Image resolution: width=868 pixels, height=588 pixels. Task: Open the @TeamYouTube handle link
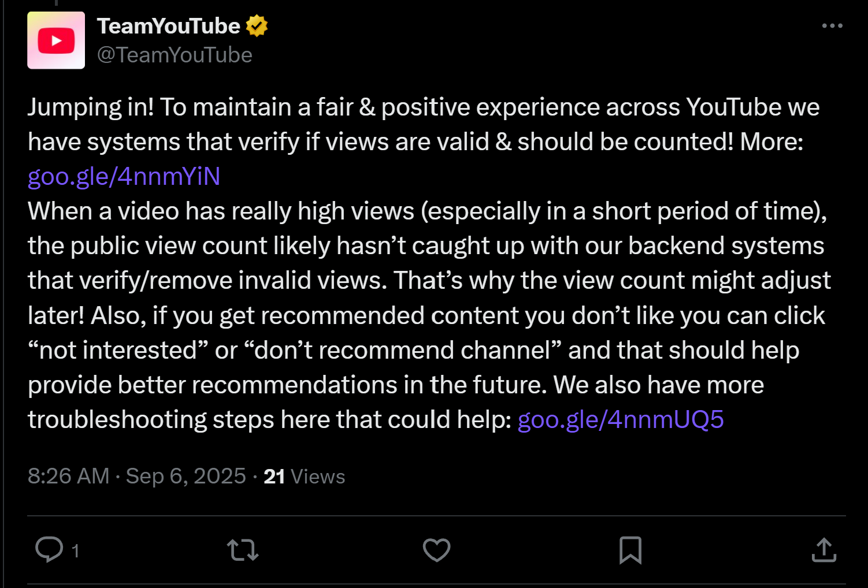tap(175, 55)
